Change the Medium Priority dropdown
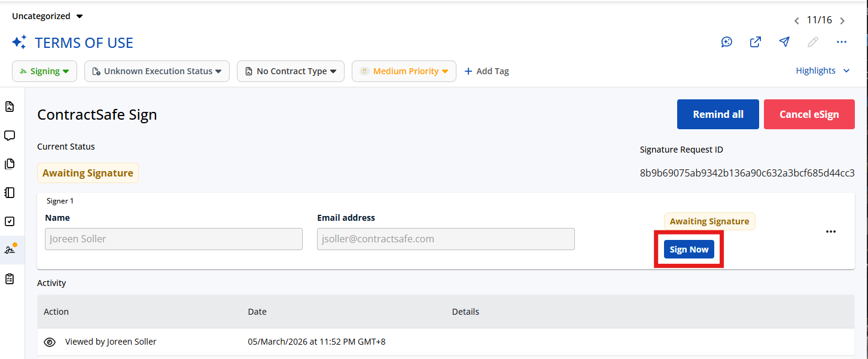This screenshot has height=359, width=868. point(404,71)
